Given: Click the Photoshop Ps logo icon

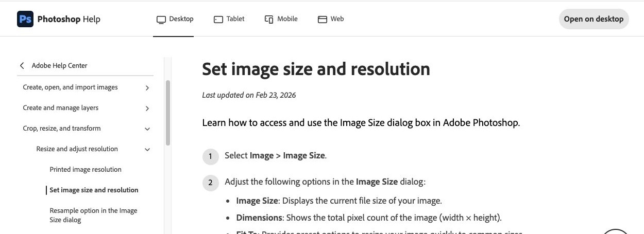Looking at the screenshot, I should [x=25, y=19].
